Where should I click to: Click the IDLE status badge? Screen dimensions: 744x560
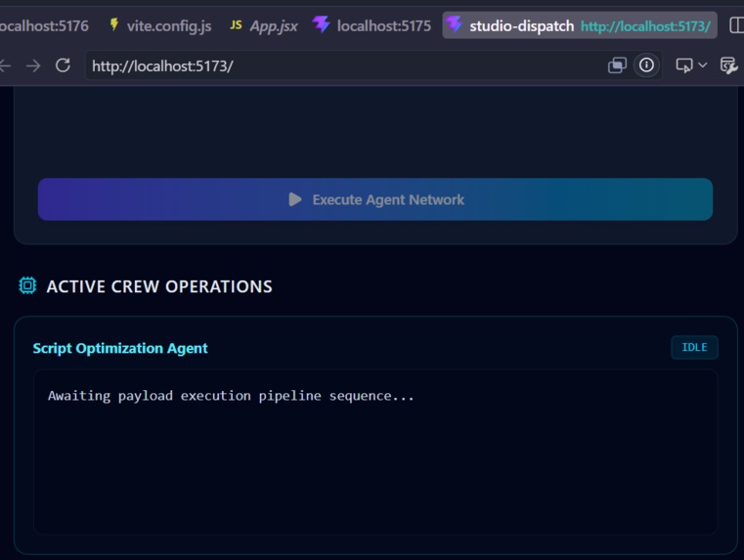[694, 348]
